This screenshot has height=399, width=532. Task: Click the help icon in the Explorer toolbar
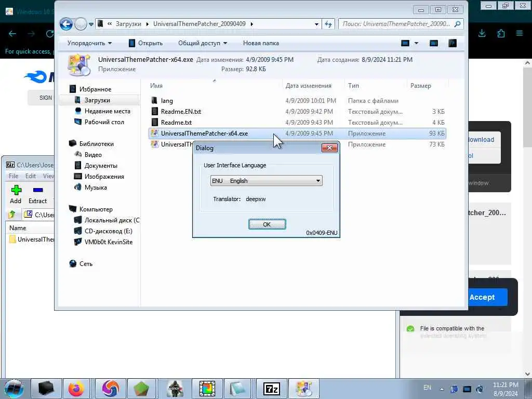coord(453,43)
